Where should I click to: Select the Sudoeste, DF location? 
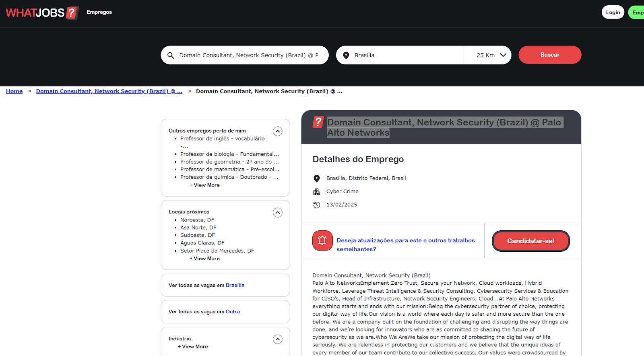tap(198, 235)
